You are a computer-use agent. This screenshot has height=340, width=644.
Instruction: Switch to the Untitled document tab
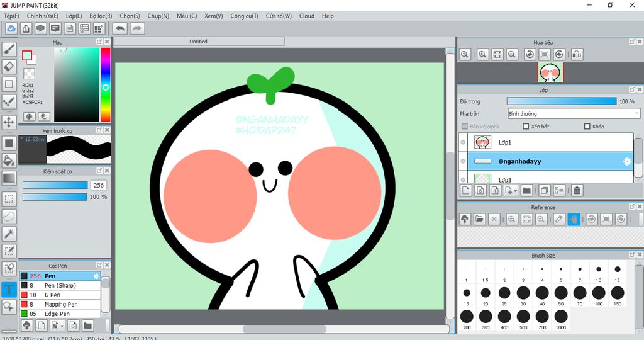pos(198,42)
